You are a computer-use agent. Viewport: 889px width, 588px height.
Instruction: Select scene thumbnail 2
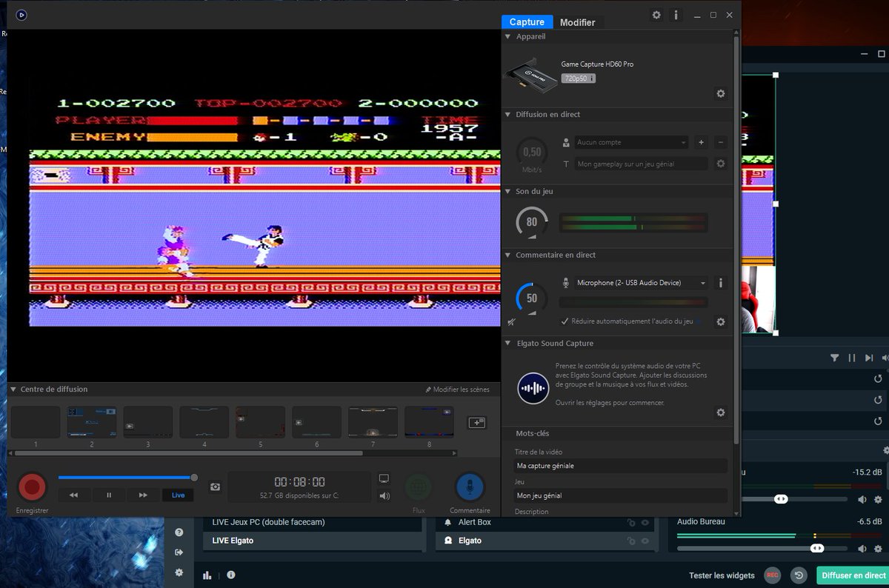coord(91,421)
